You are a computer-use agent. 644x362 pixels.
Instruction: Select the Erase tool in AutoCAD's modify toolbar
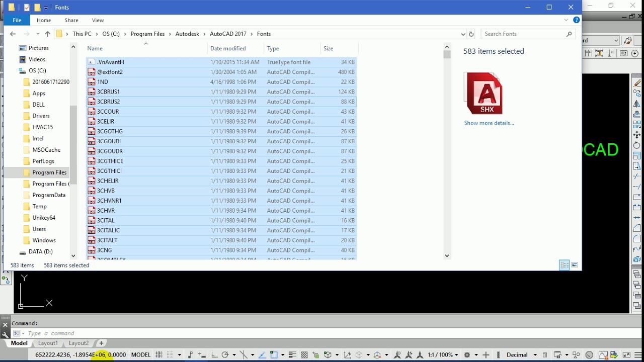[637, 83]
